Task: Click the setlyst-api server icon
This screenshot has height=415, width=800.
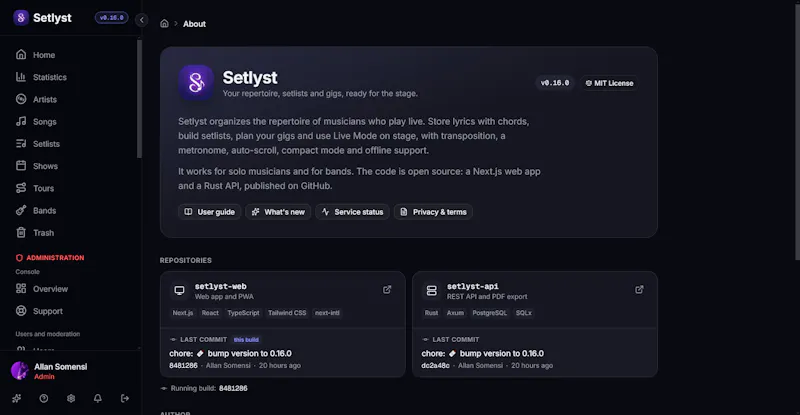Action: [432, 290]
